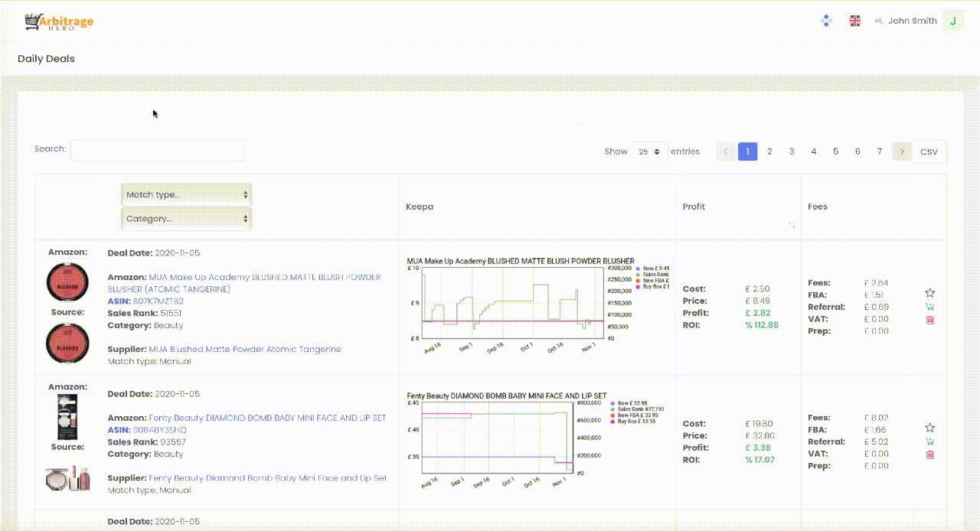The width and height of the screenshot is (980, 531).
Task: Add Fenty Beauty deal to cart
Action: pos(930,441)
